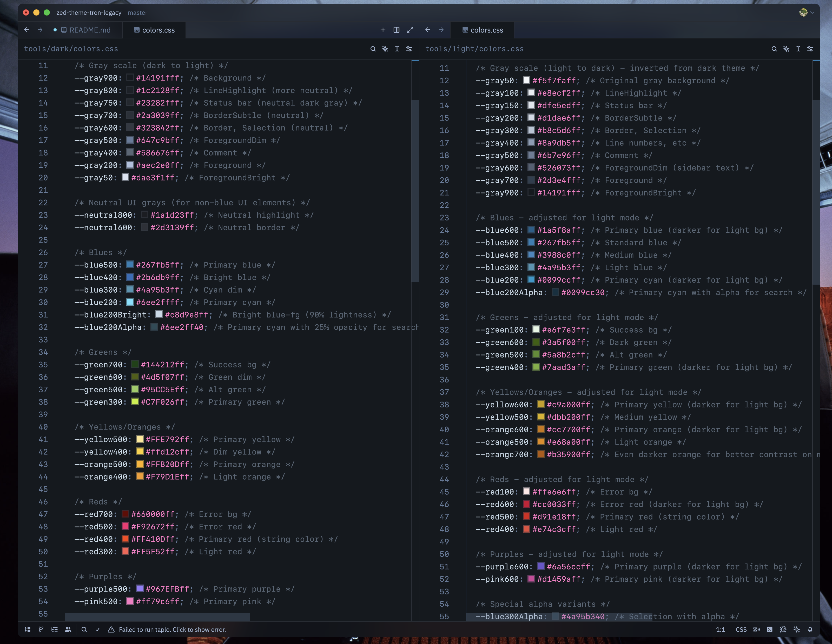Click the #0099ccff primary cyan swatch
Image resolution: width=832 pixels, height=644 pixels.
click(x=531, y=280)
